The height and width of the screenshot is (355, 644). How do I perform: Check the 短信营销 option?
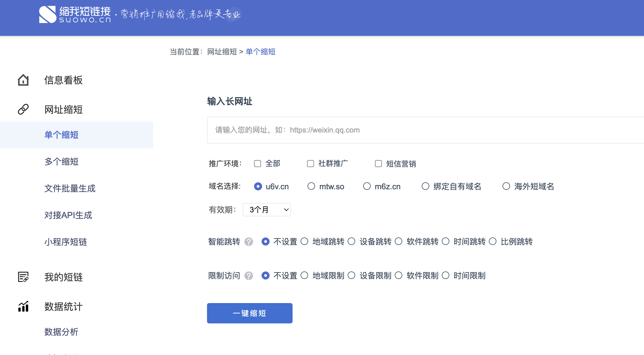[x=378, y=164]
